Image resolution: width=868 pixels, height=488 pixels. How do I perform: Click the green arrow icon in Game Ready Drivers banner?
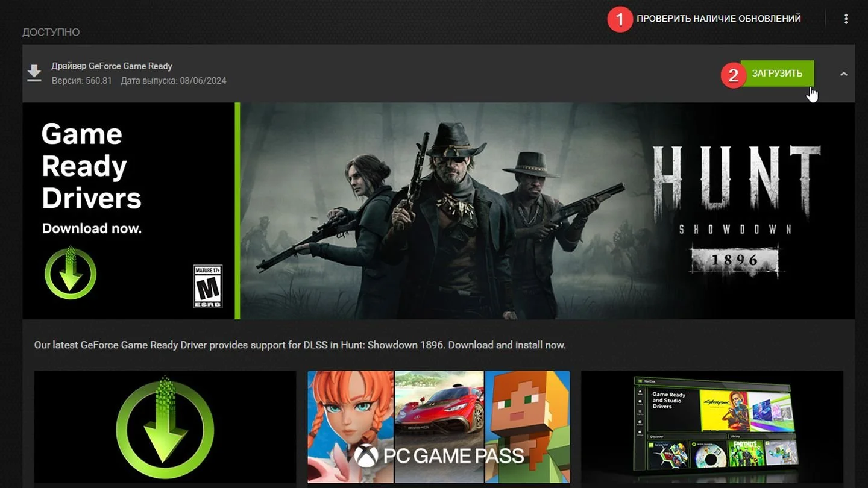click(x=71, y=273)
